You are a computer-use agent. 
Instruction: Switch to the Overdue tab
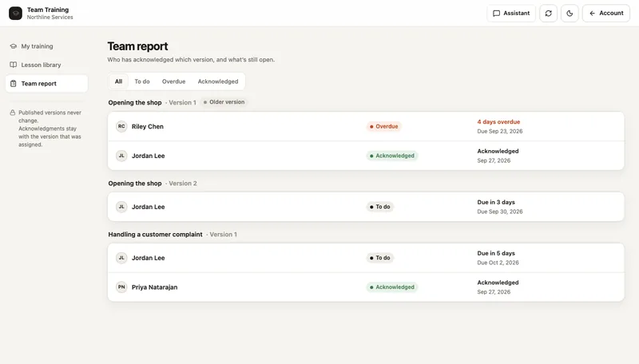173,81
